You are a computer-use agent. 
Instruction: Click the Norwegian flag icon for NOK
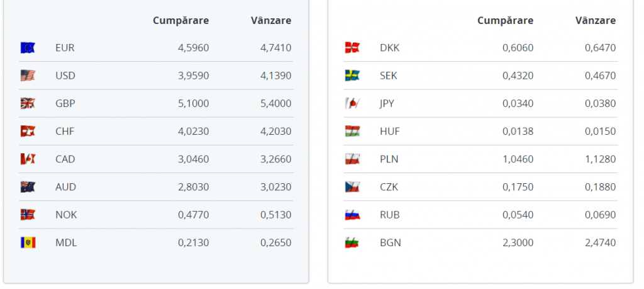[x=28, y=215]
